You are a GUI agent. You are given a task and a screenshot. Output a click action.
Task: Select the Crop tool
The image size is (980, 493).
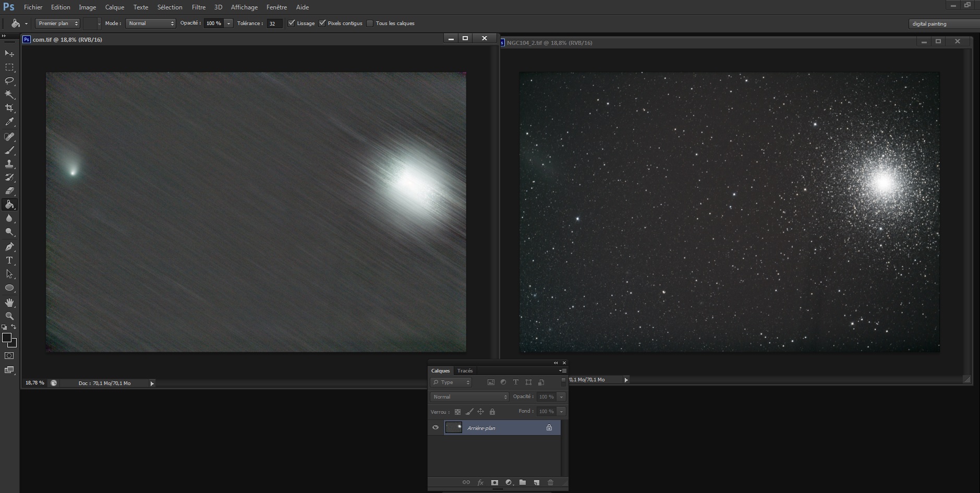pyautogui.click(x=9, y=108)
